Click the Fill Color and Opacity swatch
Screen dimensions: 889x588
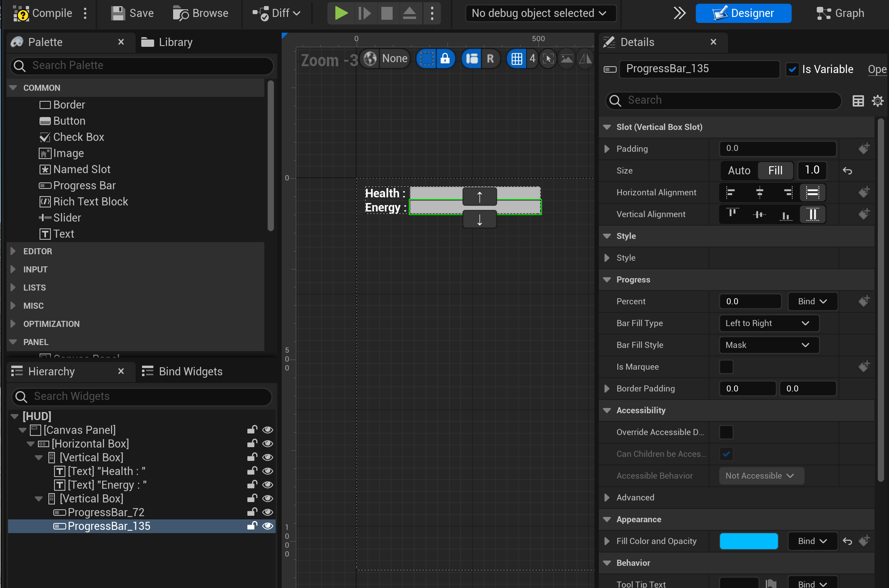749,541
